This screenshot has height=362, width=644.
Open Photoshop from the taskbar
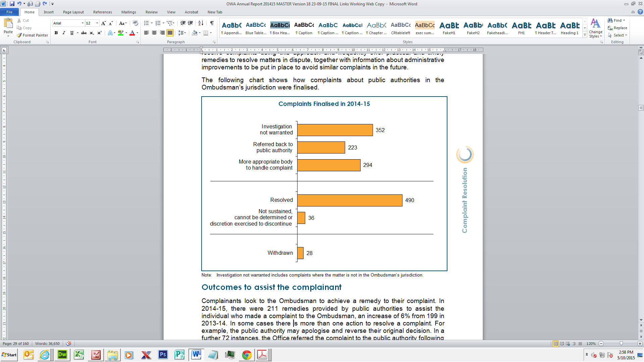[x=163, y=355]
